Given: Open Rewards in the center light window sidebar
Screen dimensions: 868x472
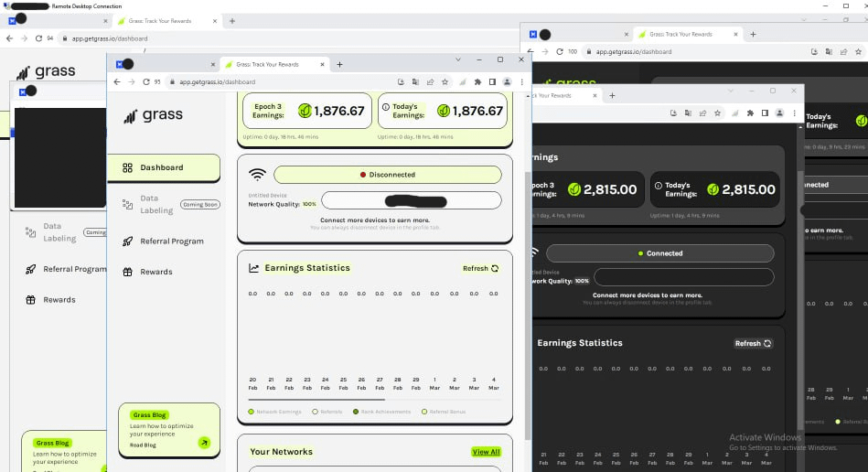Looking at the screenshot, I should [156, 272].
